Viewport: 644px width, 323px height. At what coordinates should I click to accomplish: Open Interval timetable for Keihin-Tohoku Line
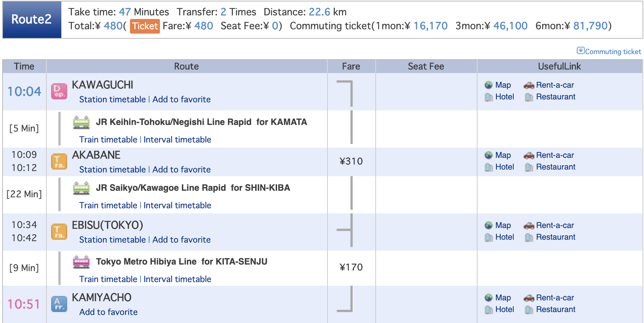(177, 140)
